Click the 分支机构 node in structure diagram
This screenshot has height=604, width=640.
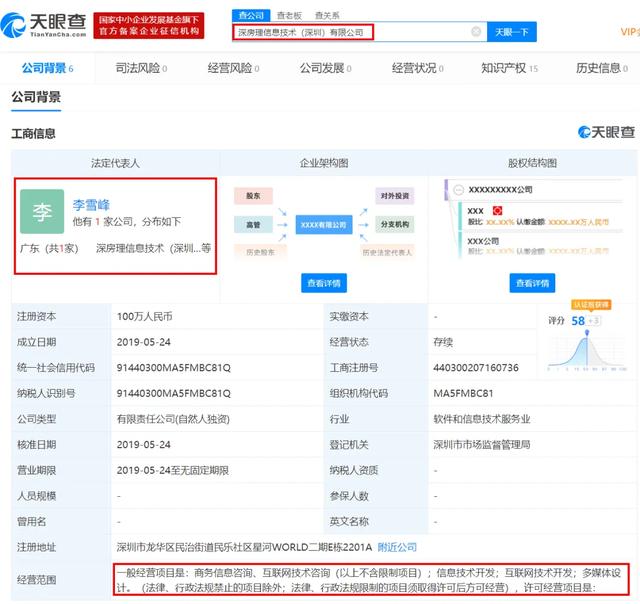pyautogui.click(x=395, y=224)
